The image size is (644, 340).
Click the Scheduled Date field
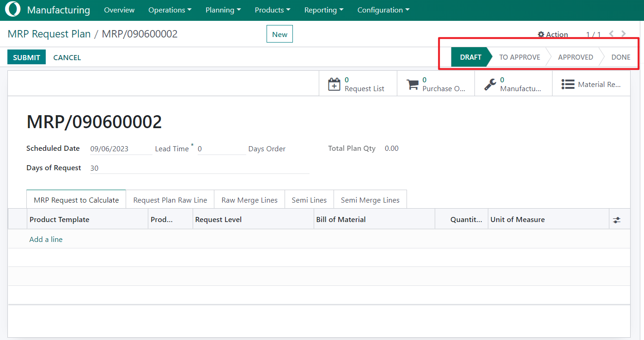coord(120,149)
